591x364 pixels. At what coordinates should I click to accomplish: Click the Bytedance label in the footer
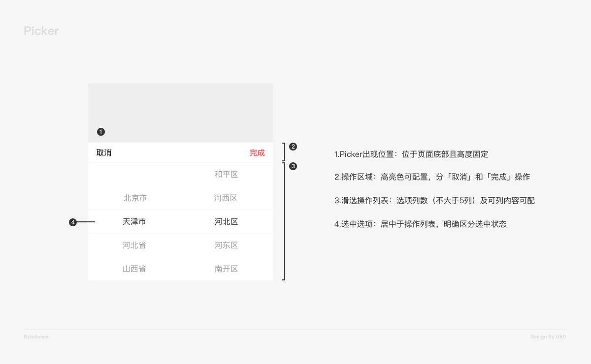(36, 336)
